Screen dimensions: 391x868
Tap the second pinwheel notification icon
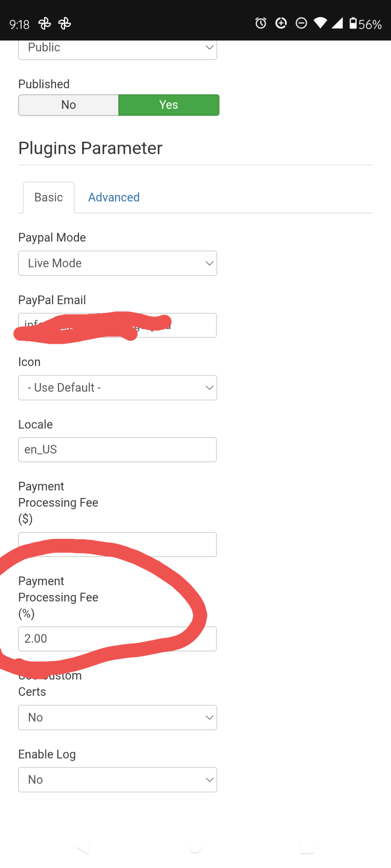(x=65, y=24)
